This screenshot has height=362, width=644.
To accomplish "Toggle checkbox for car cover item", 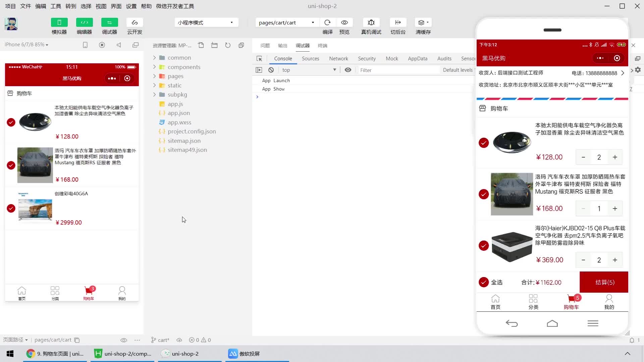I will (x=483, y=194).
